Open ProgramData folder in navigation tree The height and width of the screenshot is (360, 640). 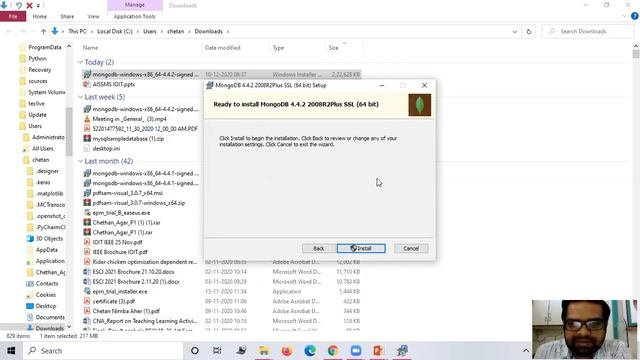pyautogui.click(x=44, y=47)
